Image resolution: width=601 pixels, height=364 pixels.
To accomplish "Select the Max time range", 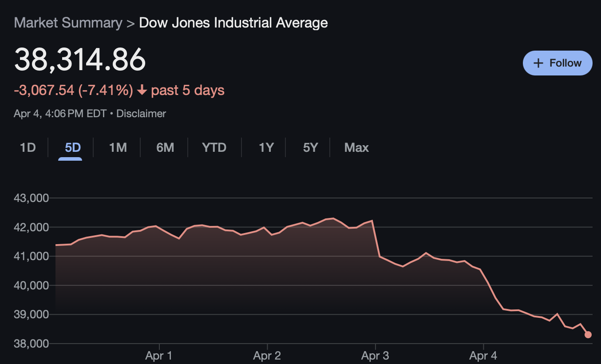I will pyautogui.click(x=356, y=147).
